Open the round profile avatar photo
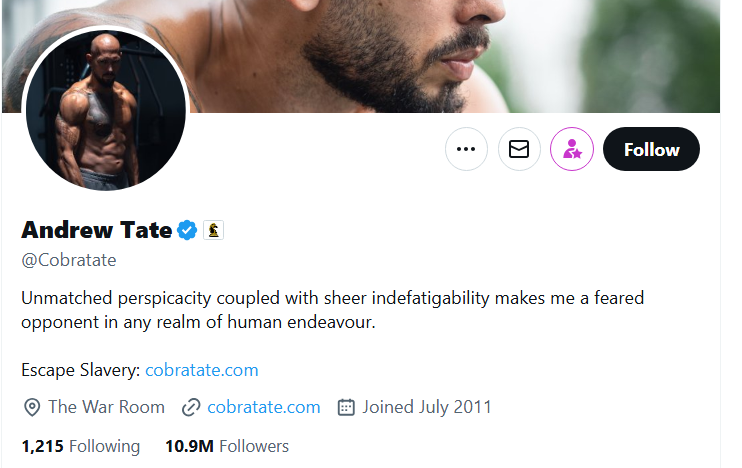The image size is (742, 468). point(105,109)
